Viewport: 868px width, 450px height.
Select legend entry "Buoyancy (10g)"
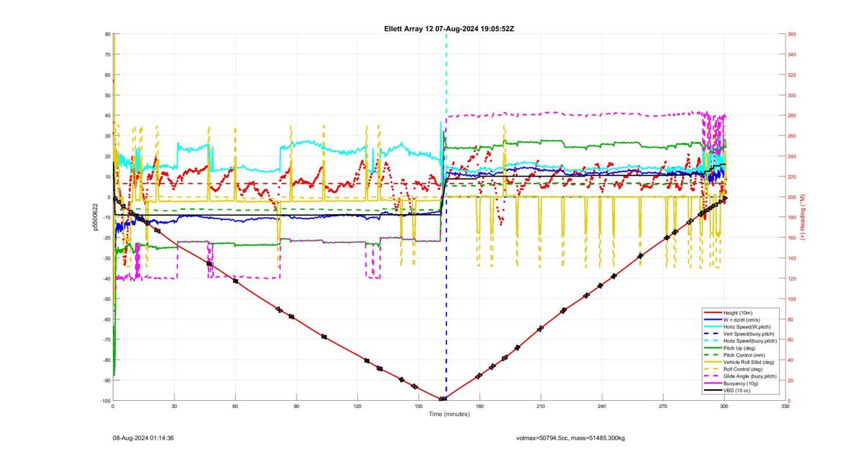pos(741,383)
